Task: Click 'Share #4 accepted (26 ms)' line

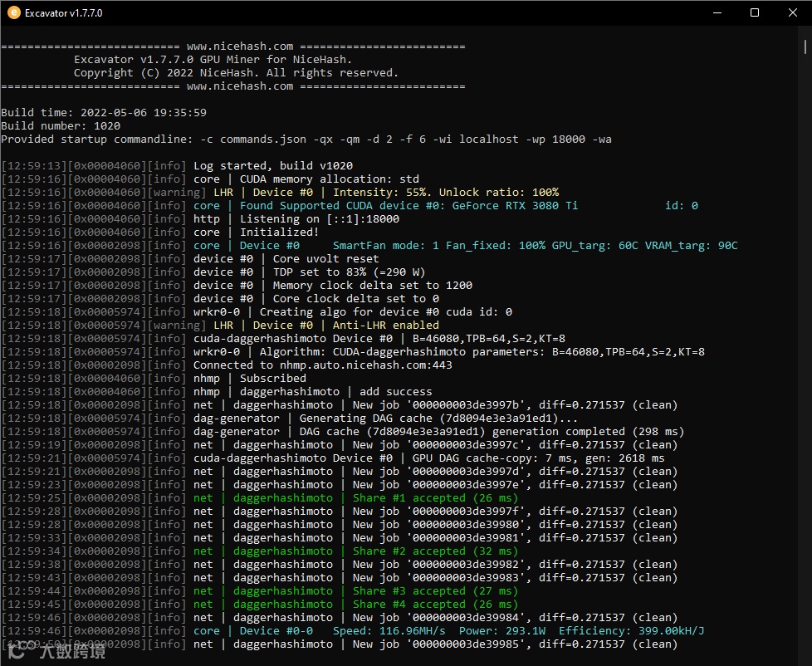Action: pyautogui.click(x=260, y=605)
